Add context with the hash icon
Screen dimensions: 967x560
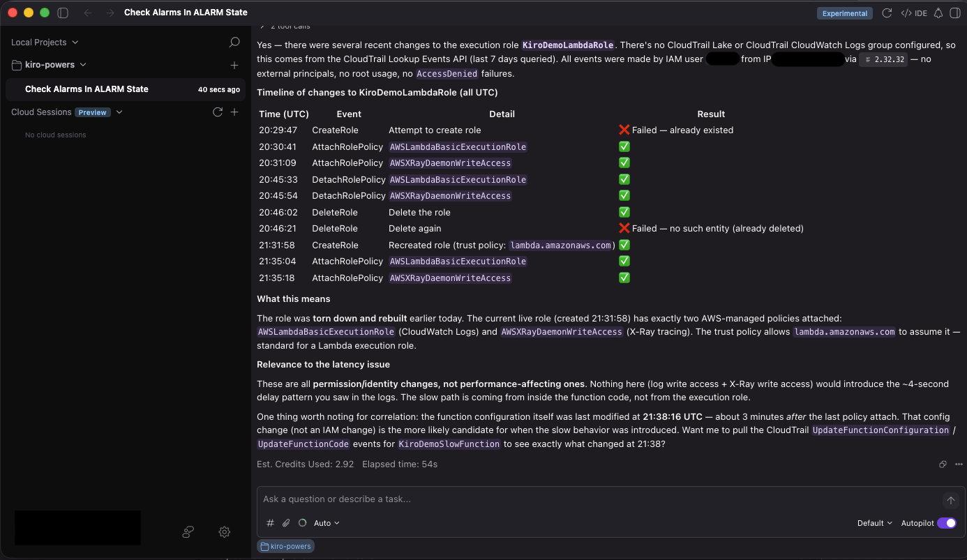[271, 523]
